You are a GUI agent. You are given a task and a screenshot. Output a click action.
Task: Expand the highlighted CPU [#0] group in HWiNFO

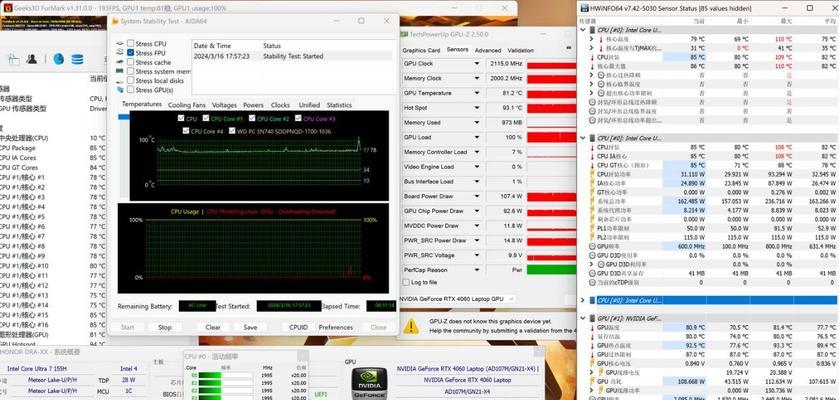tap(583, 301)
